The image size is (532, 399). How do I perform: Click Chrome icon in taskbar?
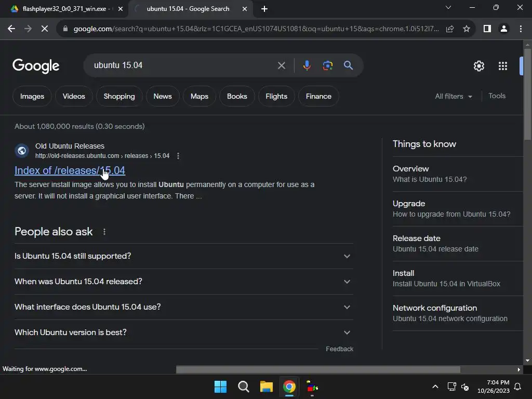[x=289, y=387]
